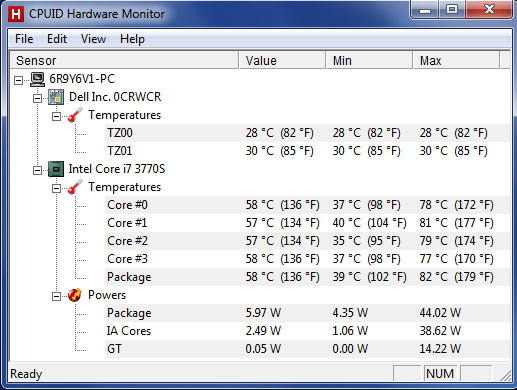Image resolution: width=517 pixels, height=390 pixels.
Task: Click the Powers lightning icon
Action: [75, 295]
